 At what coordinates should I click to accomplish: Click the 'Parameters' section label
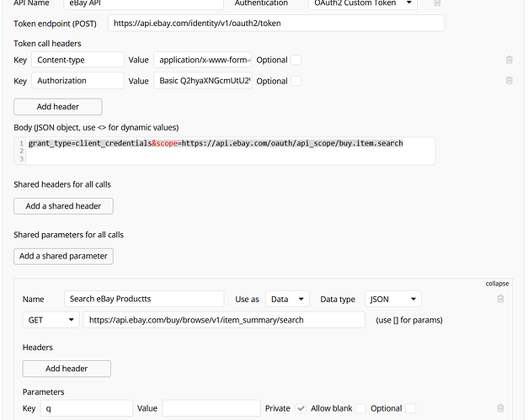pyautogui.click(x=44, y=391)
